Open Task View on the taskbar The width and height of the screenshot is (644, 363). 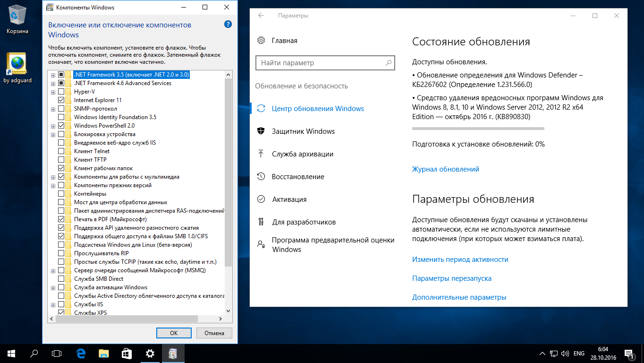click(57, 354)
